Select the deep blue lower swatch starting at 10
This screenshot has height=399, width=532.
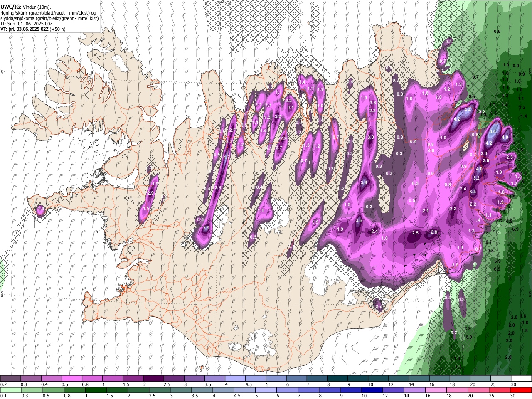pos(372,390)
